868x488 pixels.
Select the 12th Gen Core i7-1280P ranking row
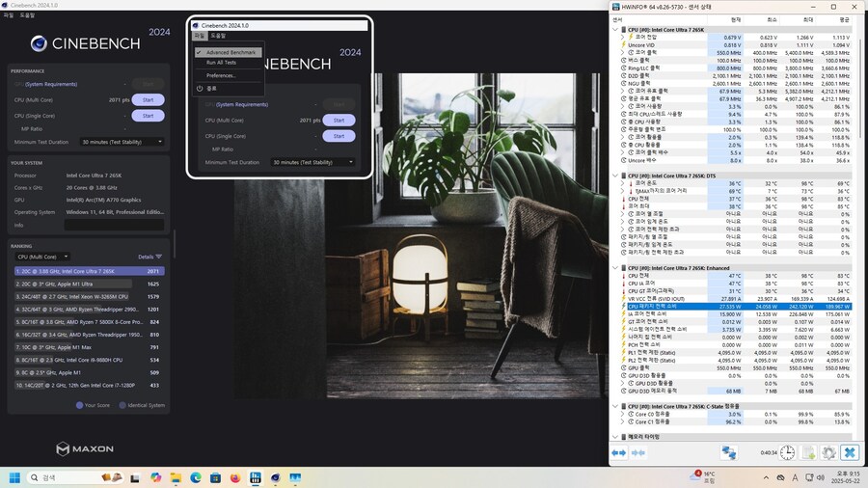pos(89,385)
